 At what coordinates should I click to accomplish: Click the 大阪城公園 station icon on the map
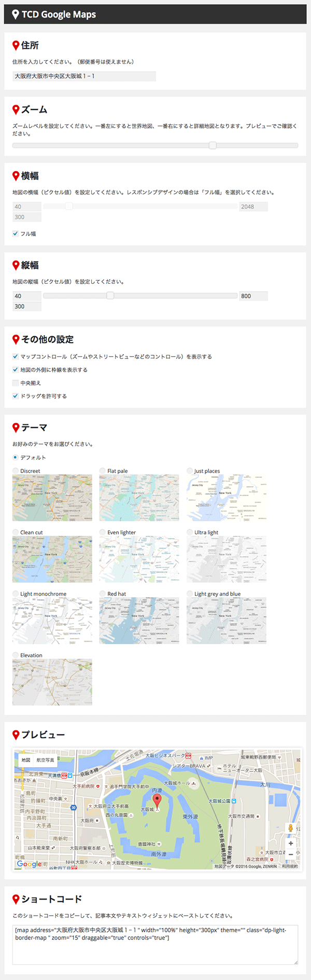tap(234, 801)
